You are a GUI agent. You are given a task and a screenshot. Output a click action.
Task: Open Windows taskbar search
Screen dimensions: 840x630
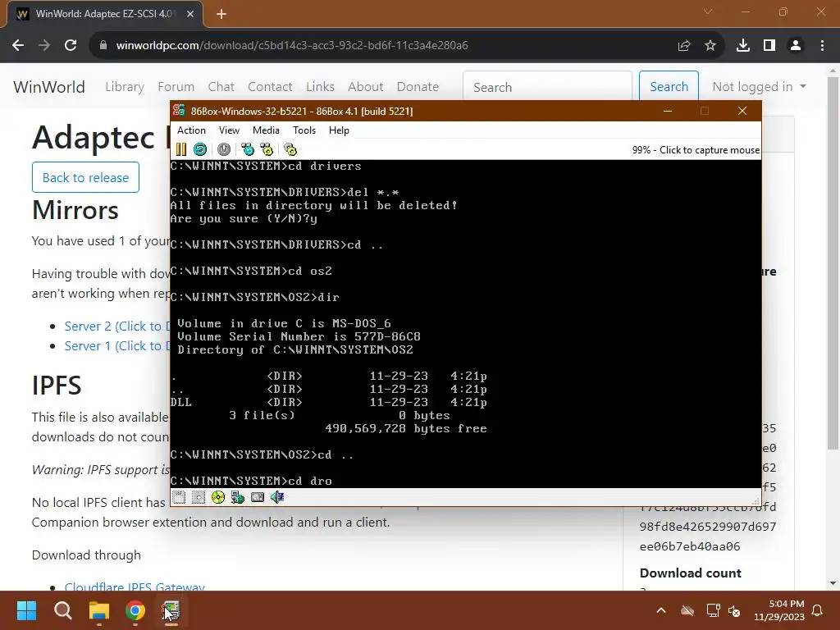[62, 610]
